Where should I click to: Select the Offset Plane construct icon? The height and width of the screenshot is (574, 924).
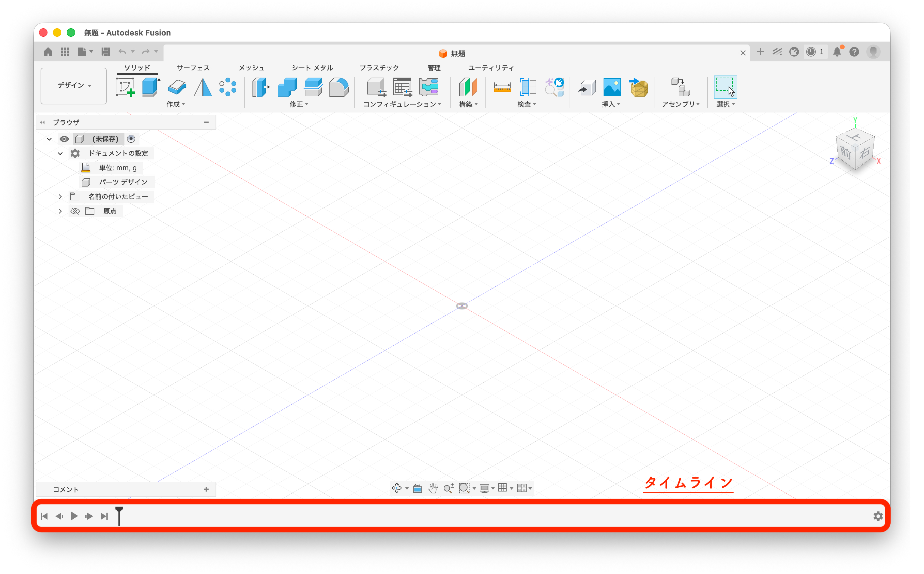(x=468, y=87)
